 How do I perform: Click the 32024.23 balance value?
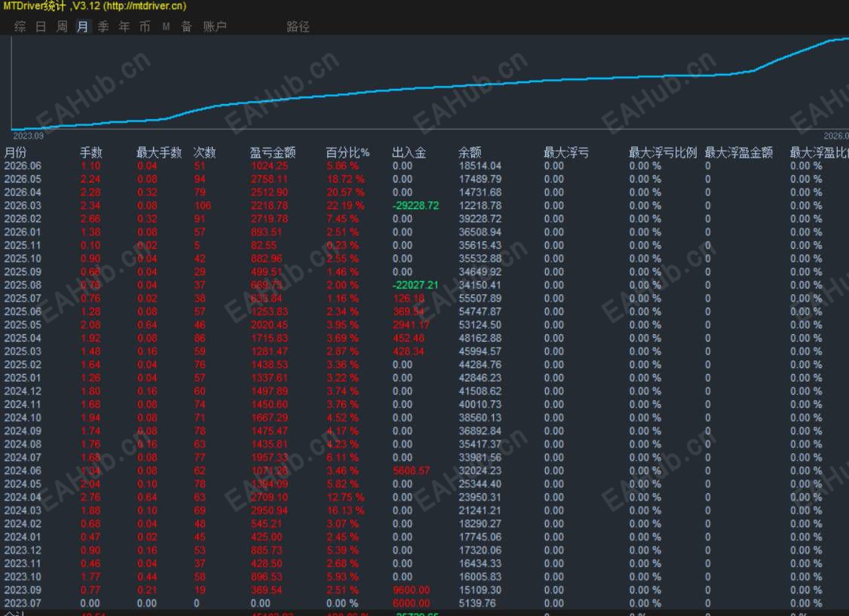tap(480, 471)
